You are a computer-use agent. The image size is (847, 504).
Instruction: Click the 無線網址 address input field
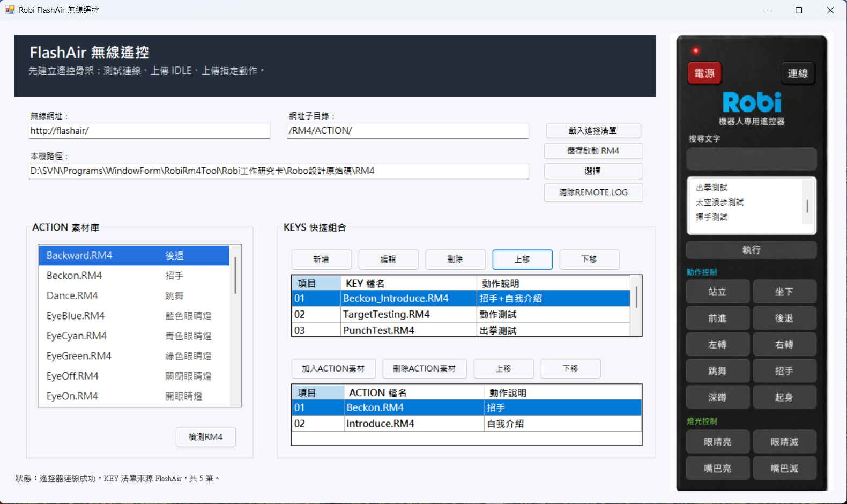click(150, 131)
